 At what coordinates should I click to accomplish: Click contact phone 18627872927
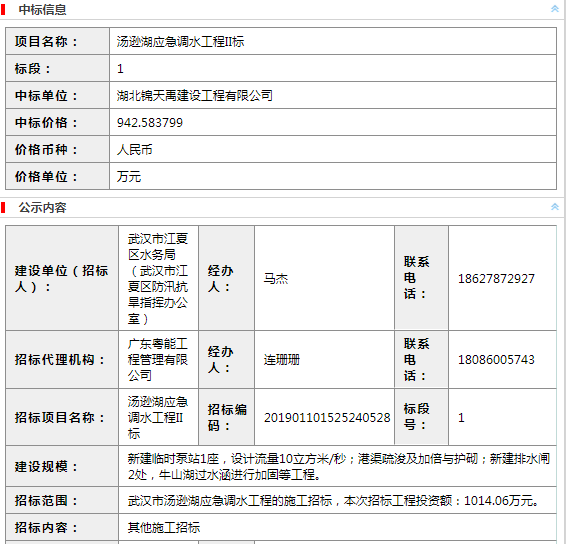(496, 279)
